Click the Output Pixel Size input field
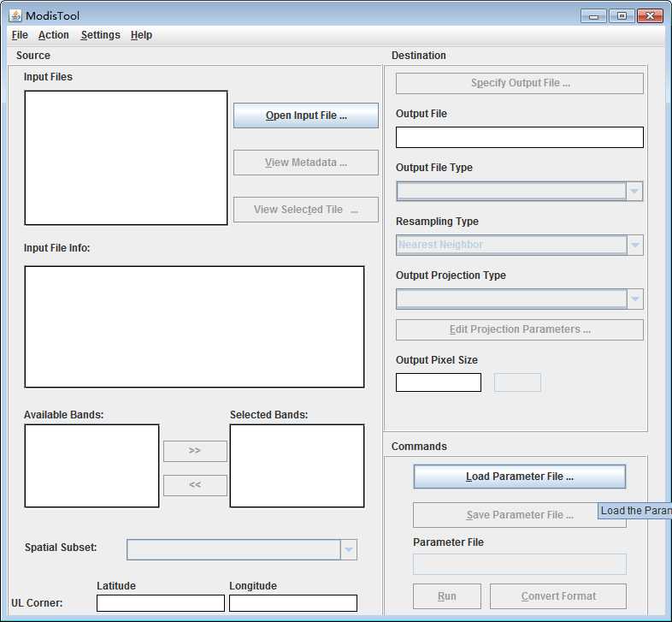The image size is (672, 622). point(439,382)
